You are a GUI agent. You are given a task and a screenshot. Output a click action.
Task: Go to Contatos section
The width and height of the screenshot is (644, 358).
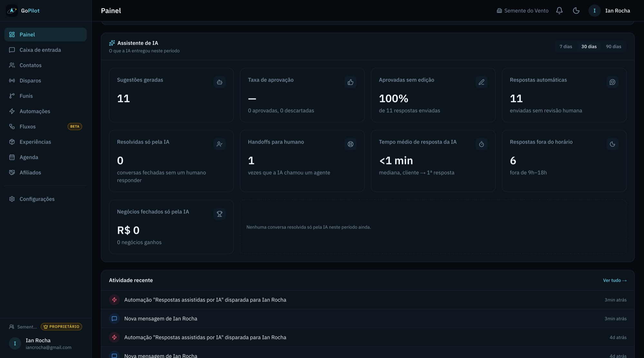(45, 65)
